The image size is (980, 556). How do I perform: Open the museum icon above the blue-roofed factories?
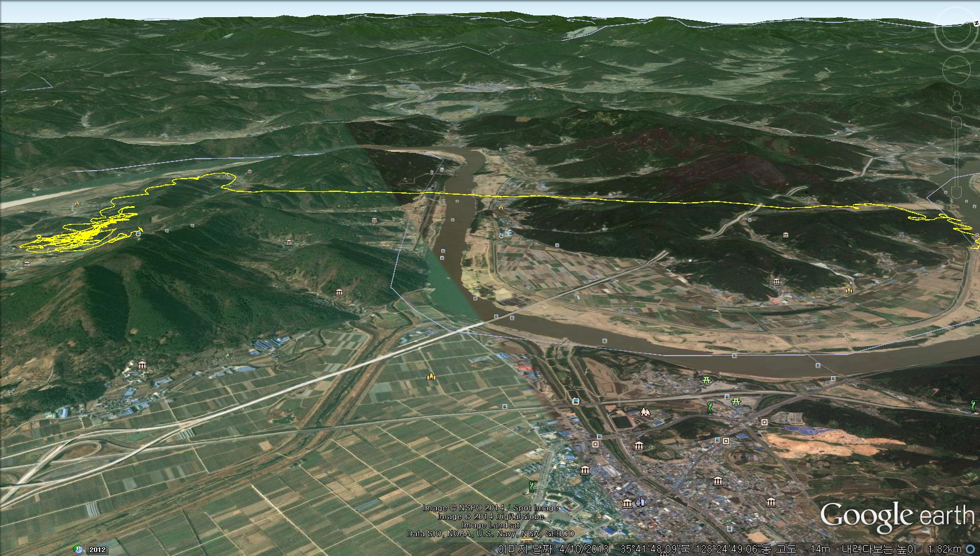142,365
